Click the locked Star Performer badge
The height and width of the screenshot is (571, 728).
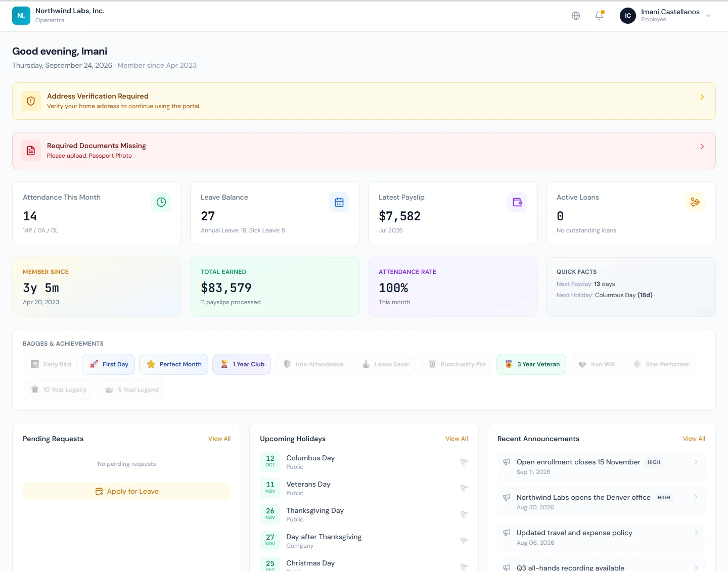pos(661,364)
